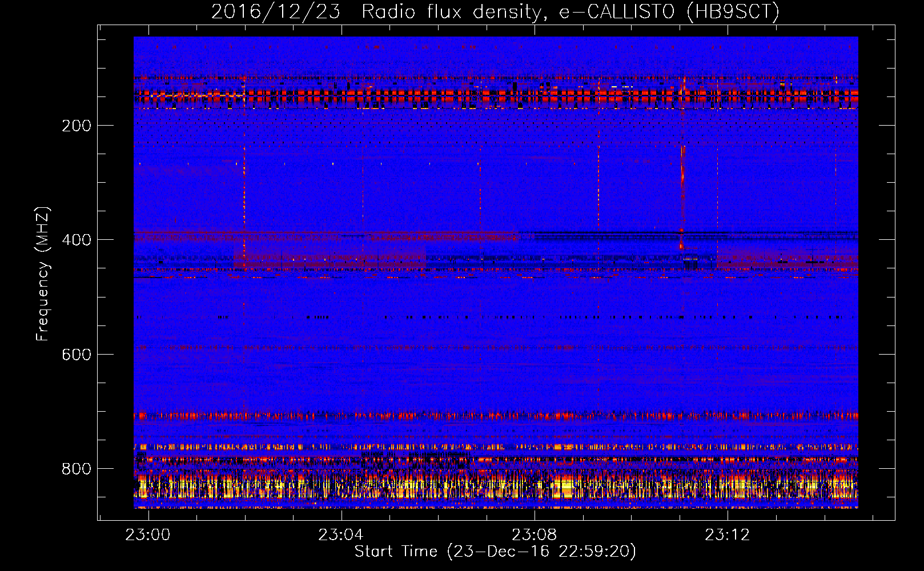Click the 'Frequency (MHZ)' axis label
The width and height of the screenshot is (924, 571).
(x=43, y=274)
